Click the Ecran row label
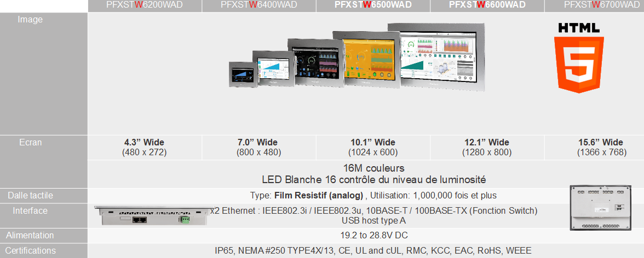Screen dimensions: 644x258 click(x=30, y=143)
